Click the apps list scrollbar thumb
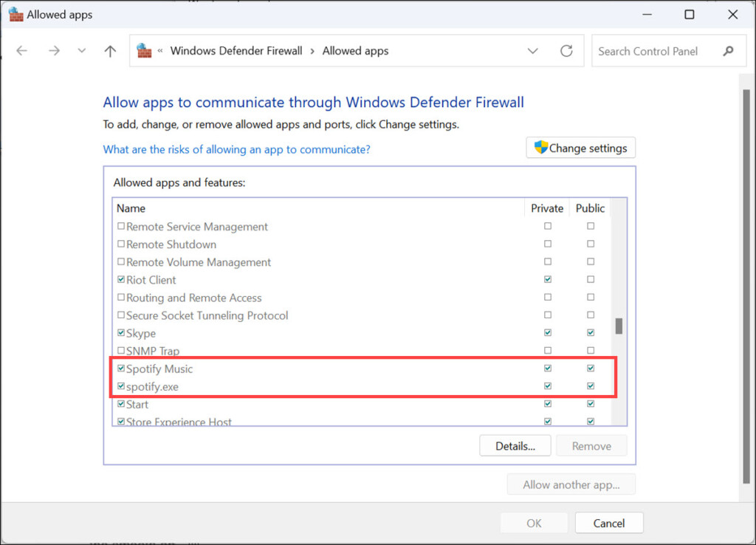Image resolution: width=756 pixels, height=545 pixels. tap(619, 326)
